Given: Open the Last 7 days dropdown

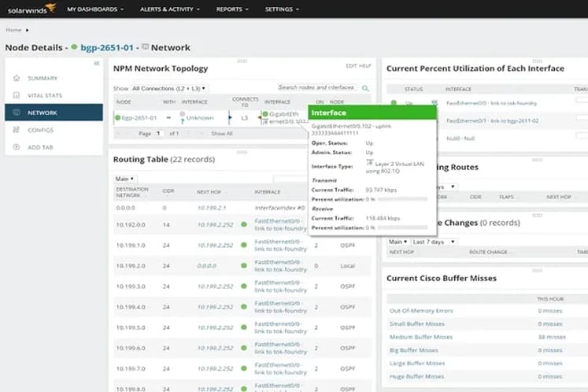Looking at the screenshot, I should click(x=434, y=242).
